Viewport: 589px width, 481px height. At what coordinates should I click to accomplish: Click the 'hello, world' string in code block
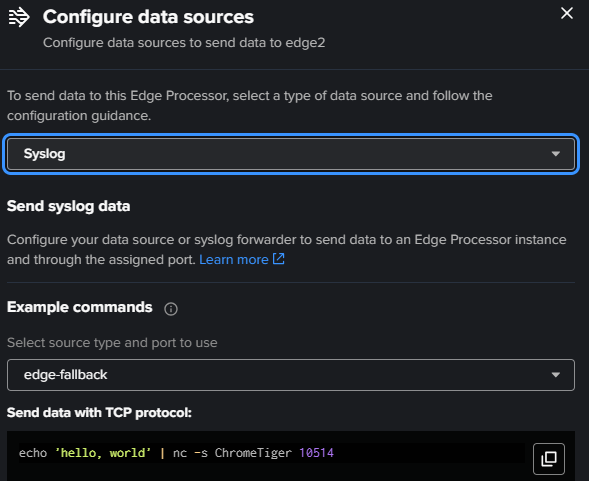tap(103, 453)
